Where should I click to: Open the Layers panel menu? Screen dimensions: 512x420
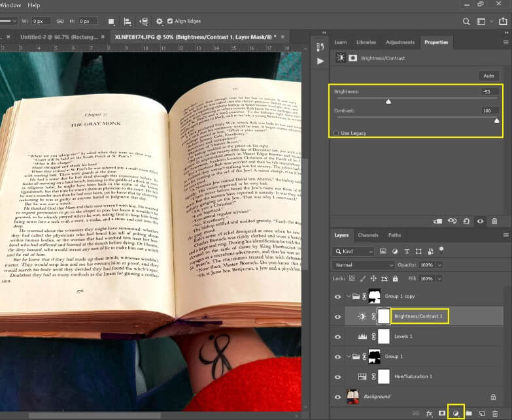[x=506, y=235]
